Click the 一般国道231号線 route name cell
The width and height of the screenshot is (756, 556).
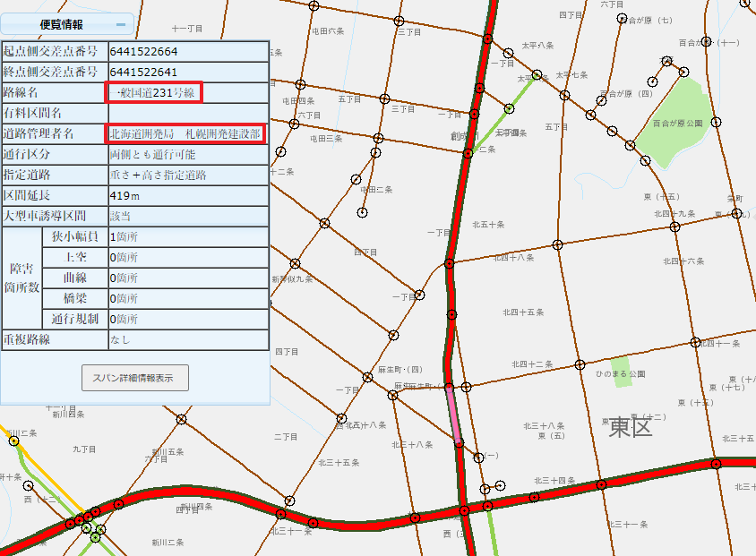click(x=156, y=92)
